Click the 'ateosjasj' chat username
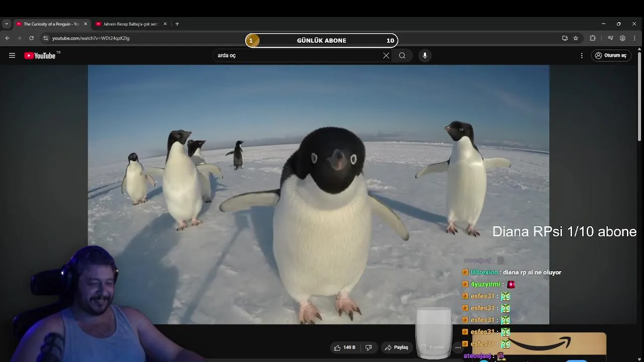Screen dimensions: 644x362 pos(476,355)
